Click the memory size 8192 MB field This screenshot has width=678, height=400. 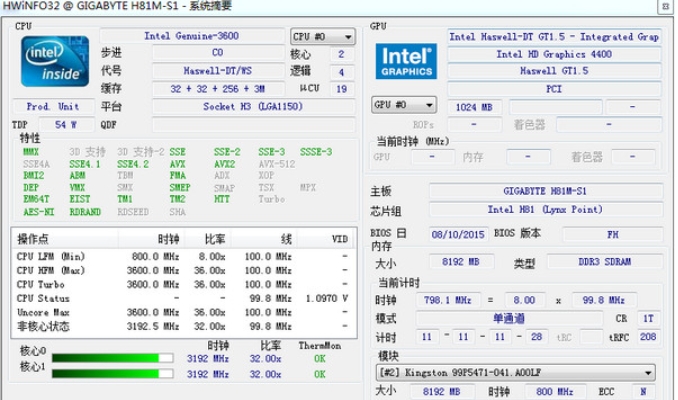461,262
